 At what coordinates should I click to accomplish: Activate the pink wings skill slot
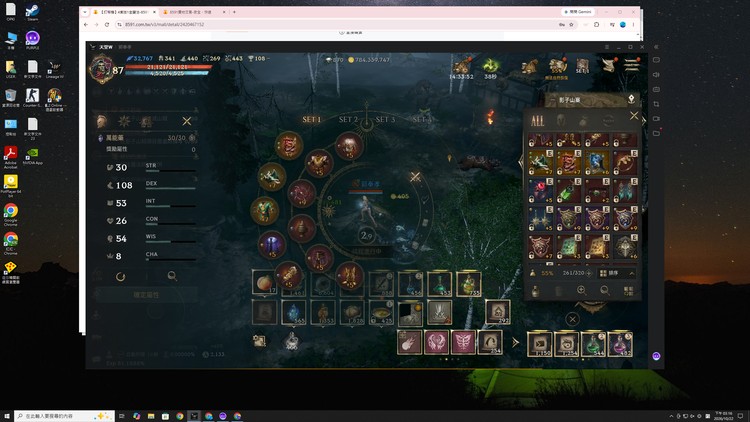pos(436,342)
